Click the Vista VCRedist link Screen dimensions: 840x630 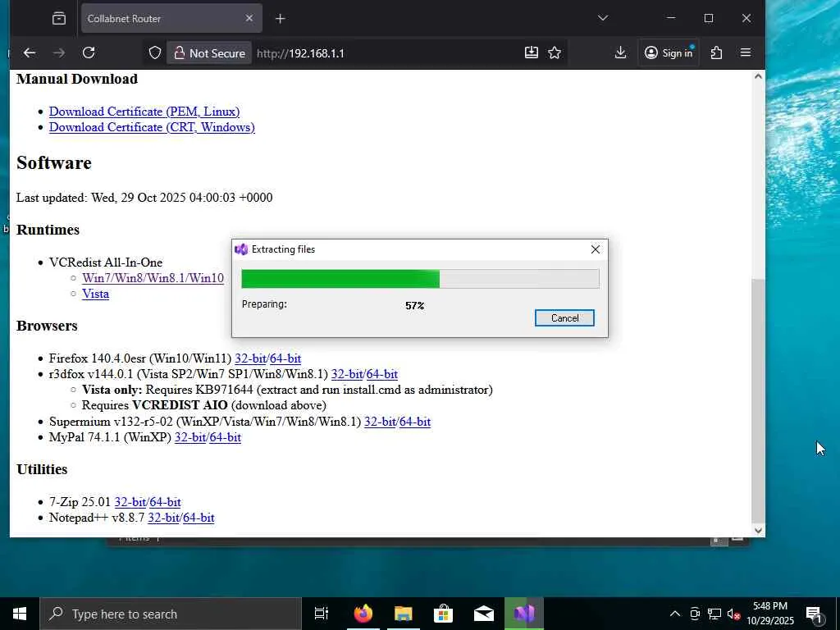point(95,294)
